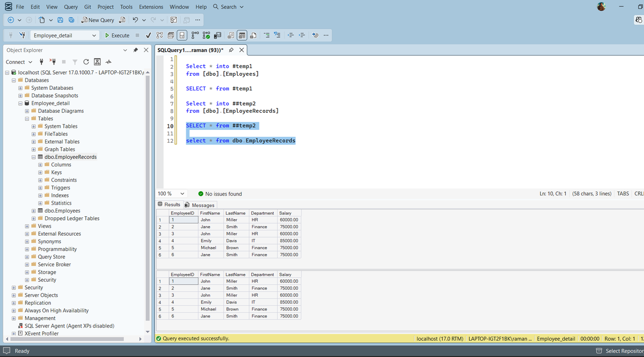Screen dimensions: 644x357
Task: Expand the Views folder
Action: click(x=27, y=226)
